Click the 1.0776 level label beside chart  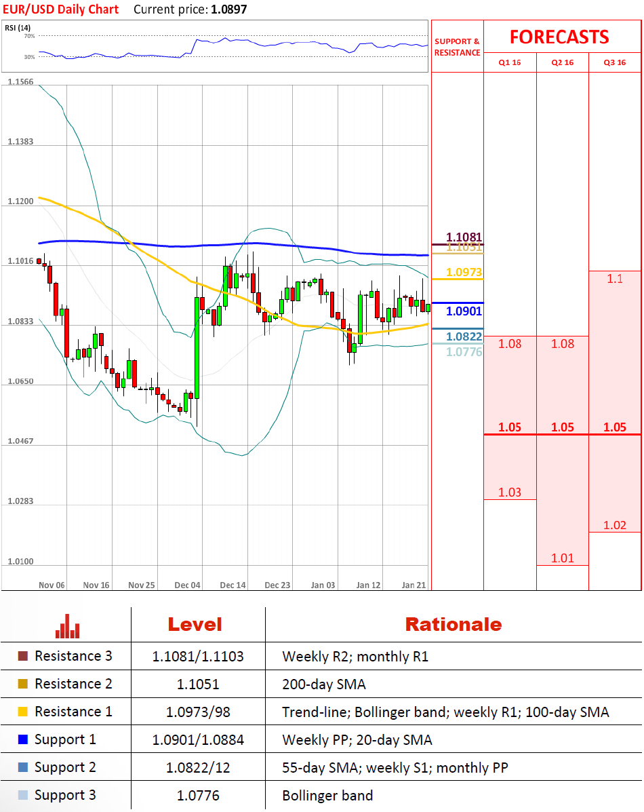464,352
